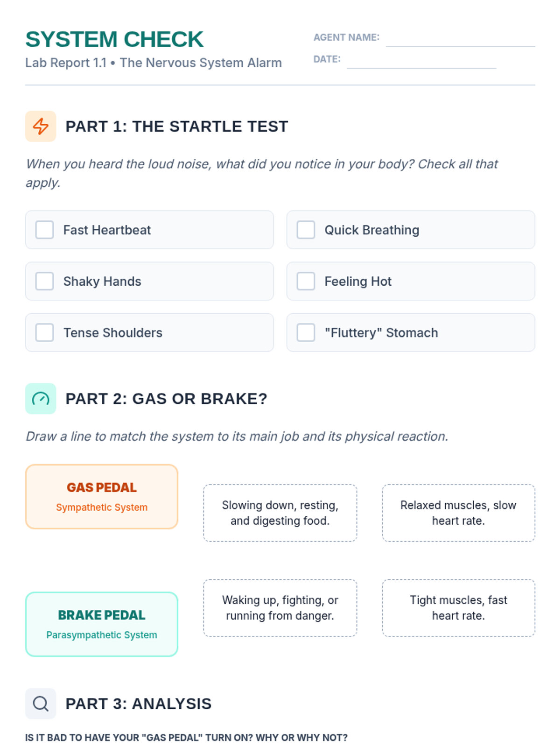Check the Fast Heartbeat checkbox
Image resolution: width=560 pixels, height=747 pixels.
pos(45,230)
